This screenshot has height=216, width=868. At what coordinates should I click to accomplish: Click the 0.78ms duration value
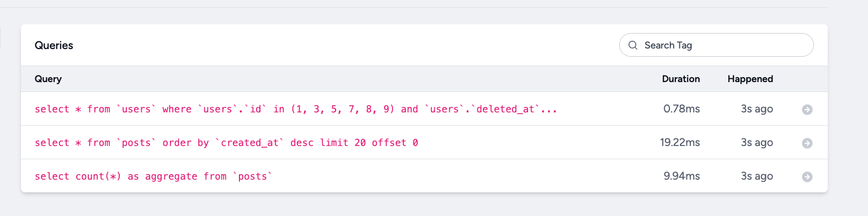coord(681,109)
